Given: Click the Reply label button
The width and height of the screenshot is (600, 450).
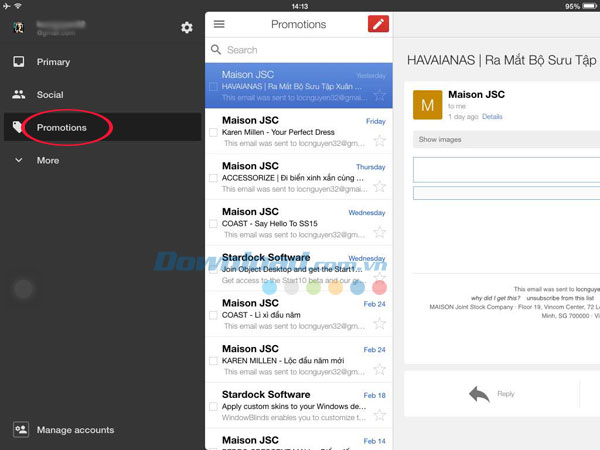Looking at the screenshot, I should 505,394.
